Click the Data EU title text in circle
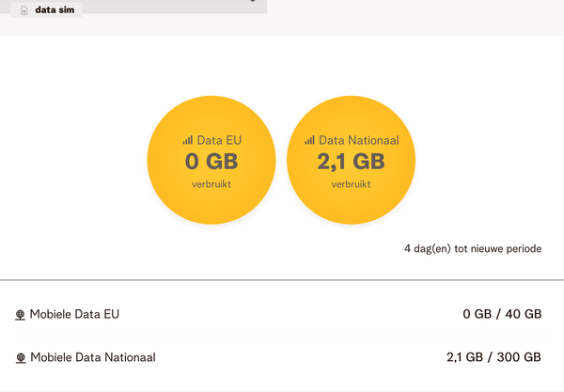 pyautogui.click(x=219, y=140)
